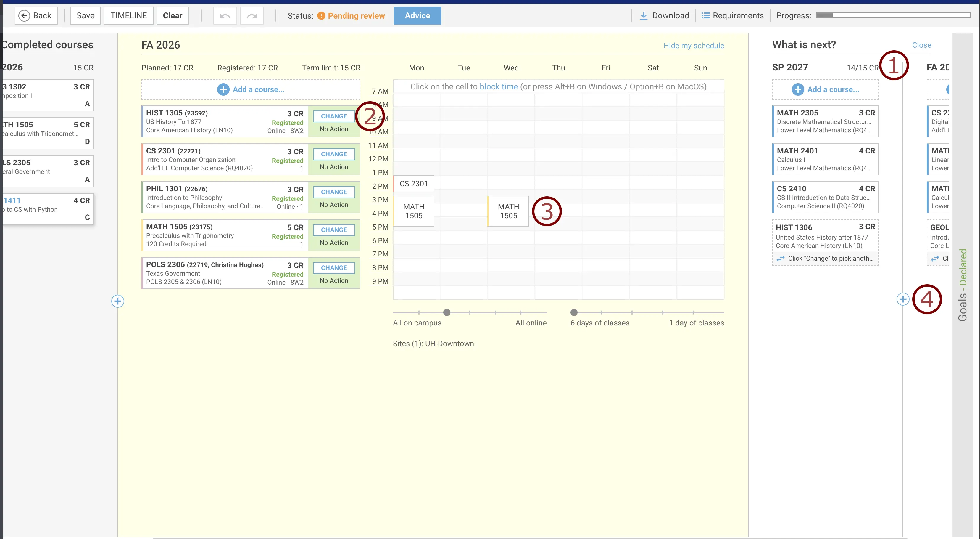Image resolution: width=980 pixels, height=539 pixels.
Task: Open the Goals - Declared side tab
Action: pyautogui.click(x=963, y=285)
